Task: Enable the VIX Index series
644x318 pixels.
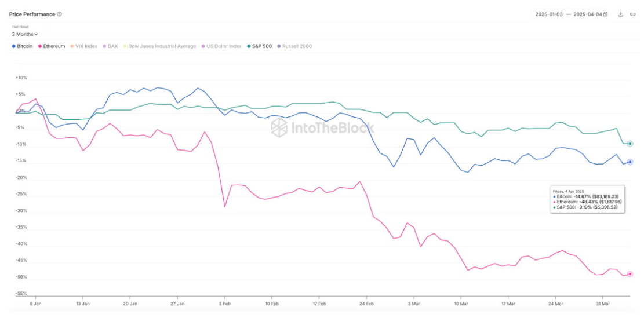Action: click(86, 46)
